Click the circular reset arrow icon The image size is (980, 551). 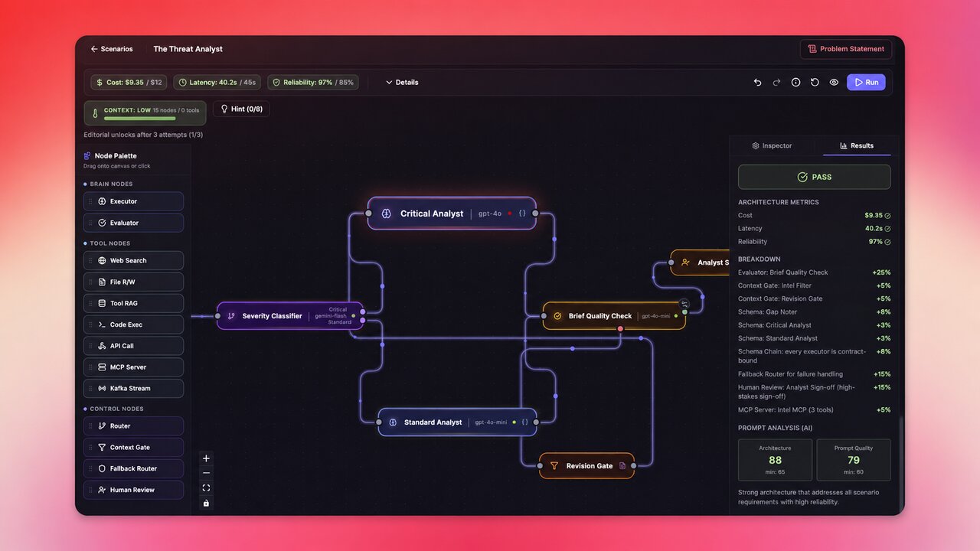tap(815, 82)
